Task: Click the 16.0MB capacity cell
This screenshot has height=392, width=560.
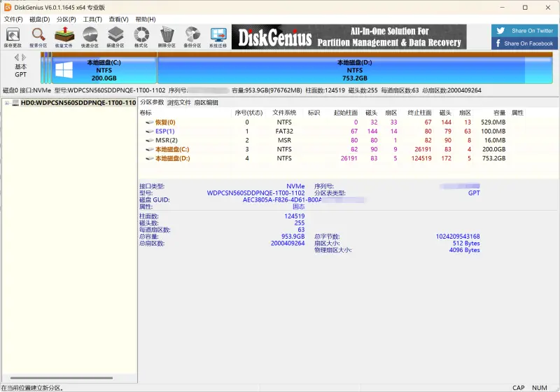Action: 495,140
